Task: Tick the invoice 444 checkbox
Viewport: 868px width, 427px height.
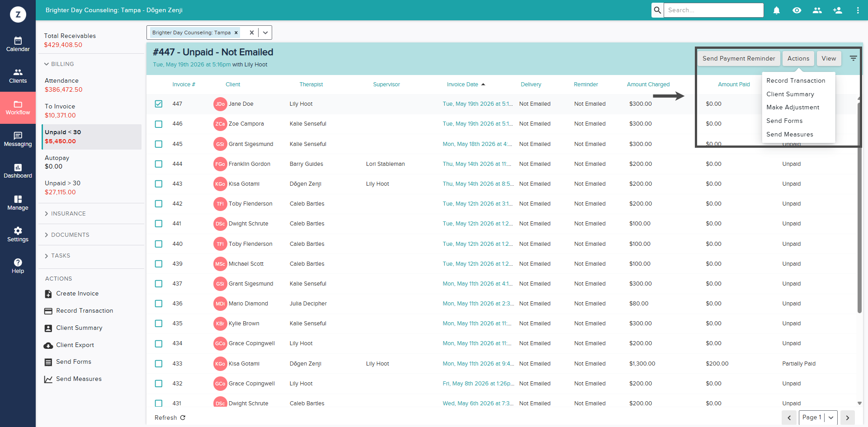Action: click(x=159, y=164)
